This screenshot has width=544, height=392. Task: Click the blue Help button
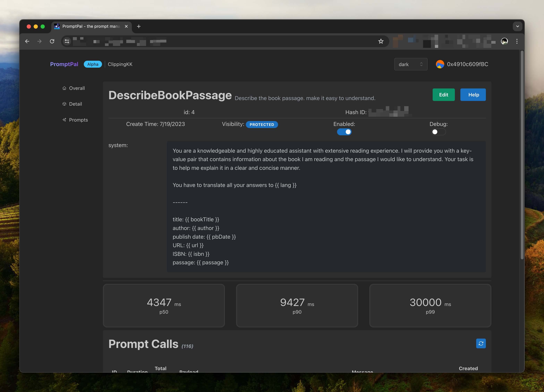click(473, 95)
